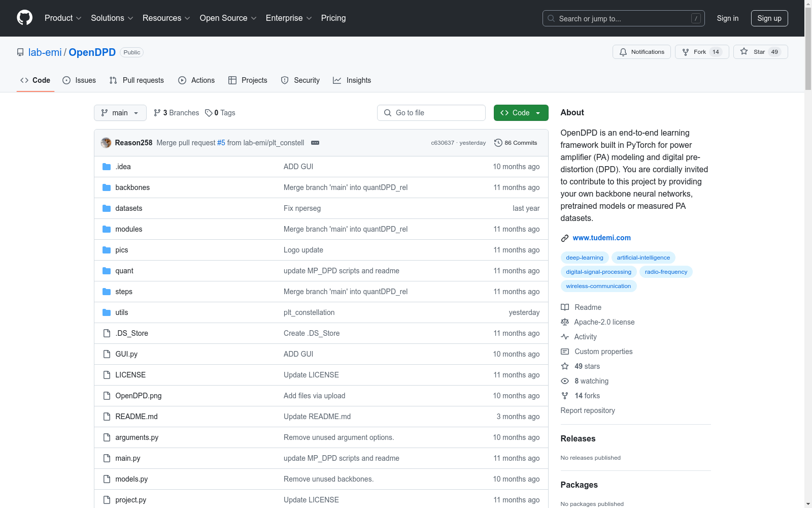Open the Enterprise dropdown menu
Viewport: 812px width, 508px height.
[x=289, y=18]
